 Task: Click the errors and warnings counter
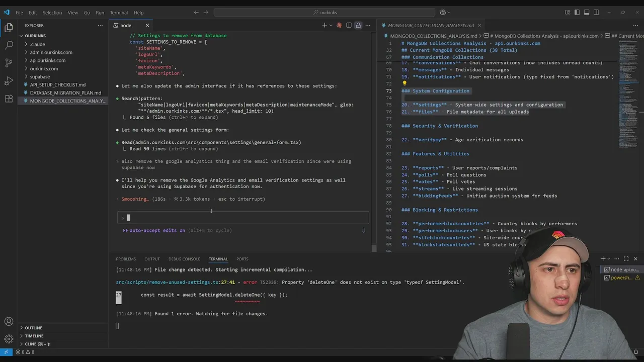26,352
